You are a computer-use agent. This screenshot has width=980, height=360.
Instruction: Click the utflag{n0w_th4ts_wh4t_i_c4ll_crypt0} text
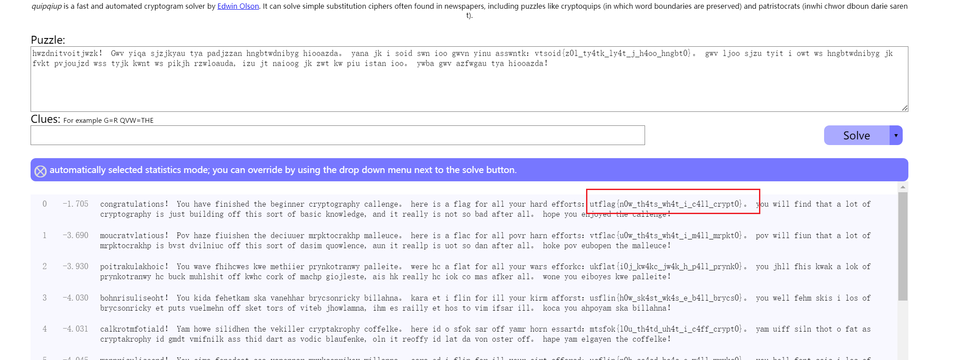pos(666,204)
